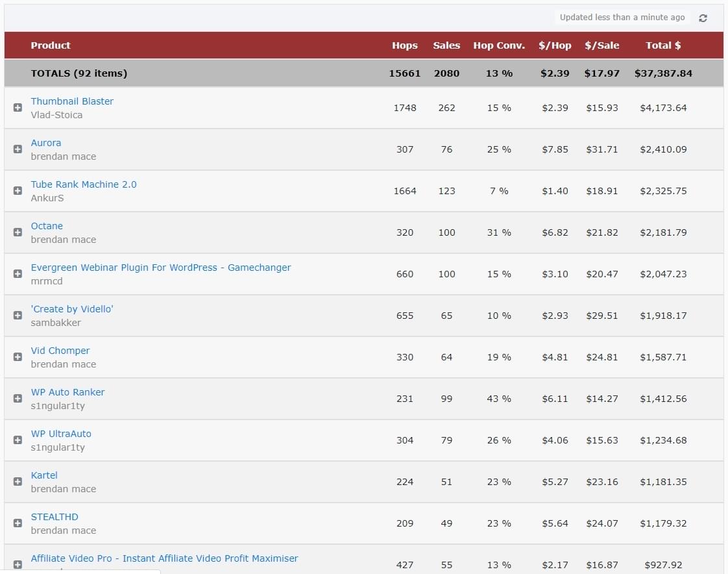Sort by the Hop Conv. column header
This screenshot has width=728, height=574.
[499, 45]
